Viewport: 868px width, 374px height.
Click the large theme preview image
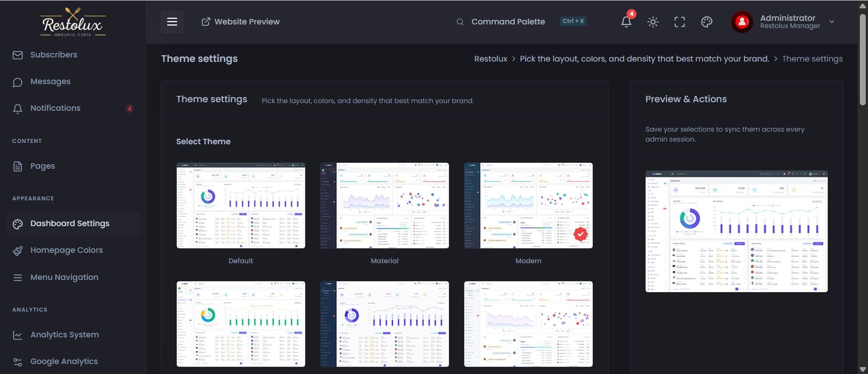[x=736, y=231]
